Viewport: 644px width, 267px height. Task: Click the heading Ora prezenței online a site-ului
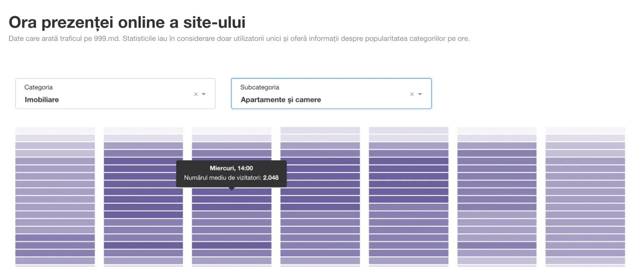pos(127,22)
